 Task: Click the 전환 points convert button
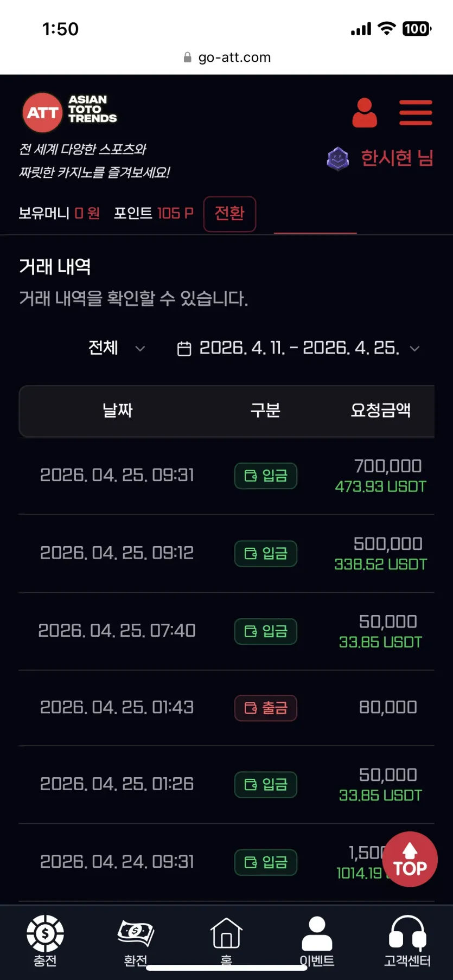(x=229, y=214)
